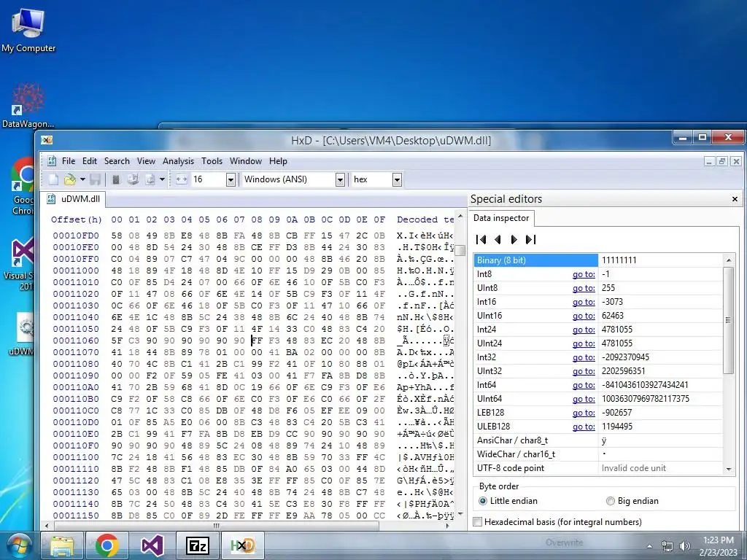This screenshot has height=560, width=747.
Task: Open the Search menu
Action: (x=117, y=161)
